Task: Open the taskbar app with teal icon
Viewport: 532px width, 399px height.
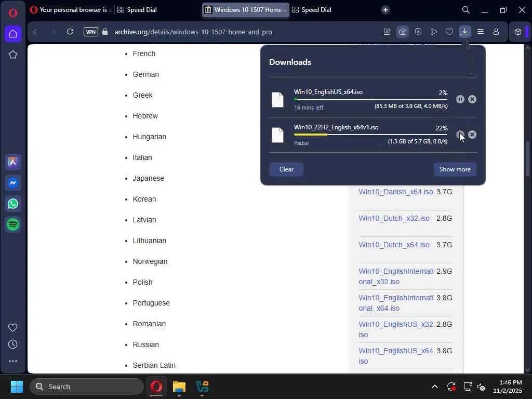Action: click(202, 387)
